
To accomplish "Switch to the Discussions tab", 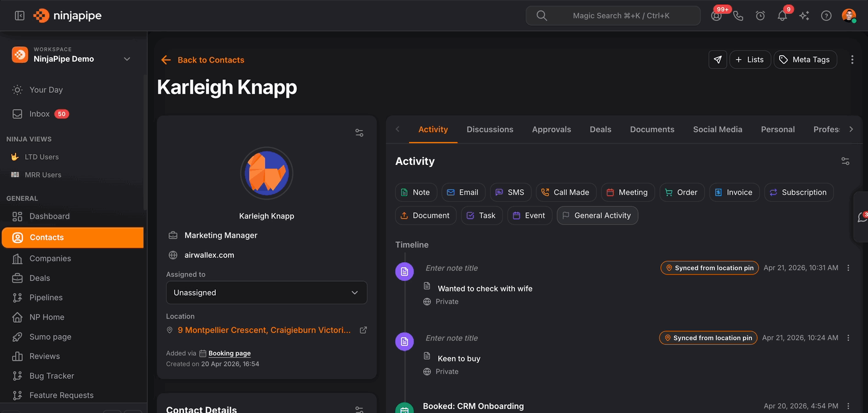I will [x=490, y=130].
